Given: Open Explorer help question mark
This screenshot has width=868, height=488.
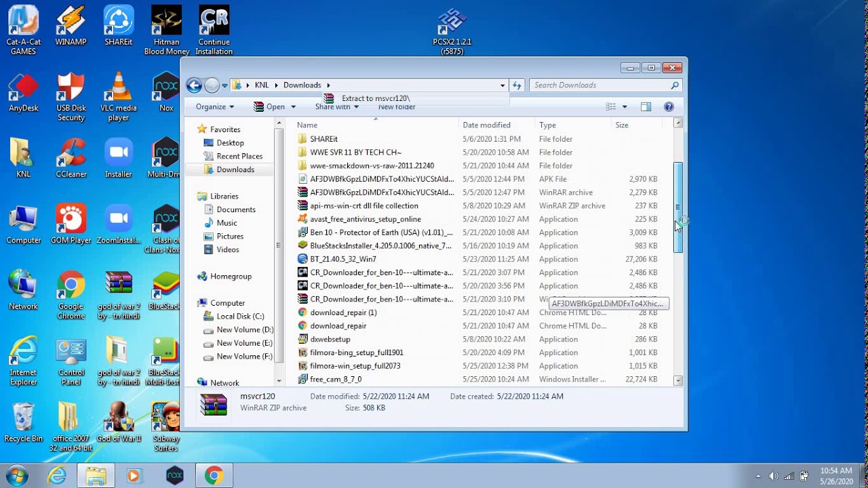Looking at the screenshot, I should (669, 106).
